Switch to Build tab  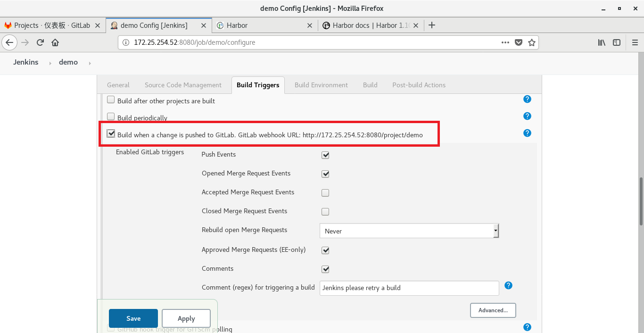click(370, 85)
